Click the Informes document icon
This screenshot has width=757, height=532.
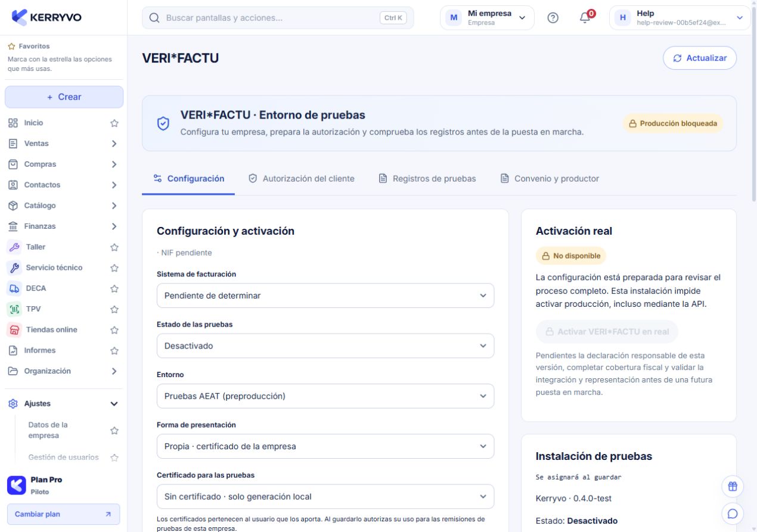click(13, 350)
